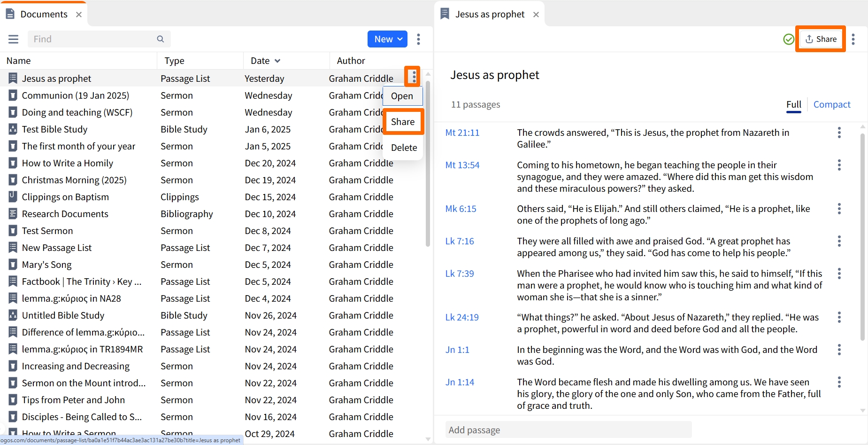Open options menu for passage Lk 7:39

pos(839,273)
